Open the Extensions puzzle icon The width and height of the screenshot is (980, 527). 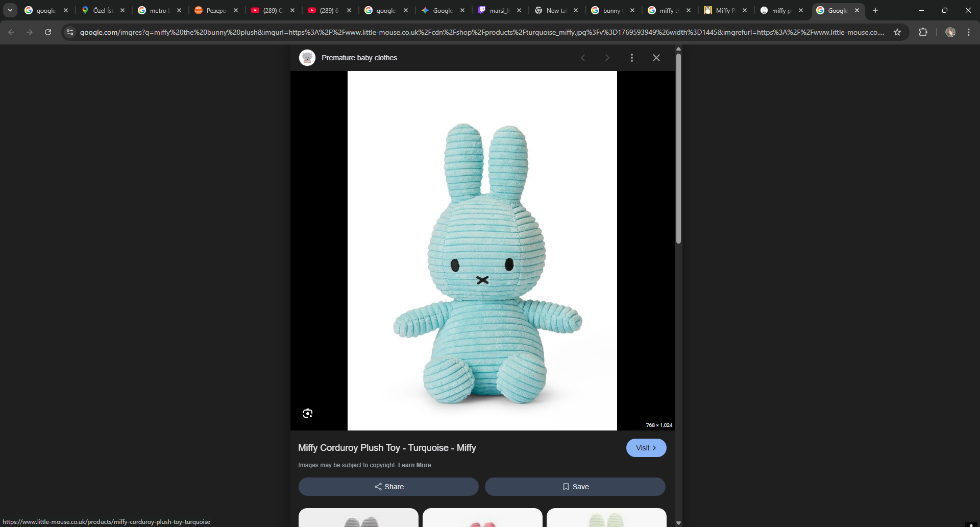tap(923, 32)
